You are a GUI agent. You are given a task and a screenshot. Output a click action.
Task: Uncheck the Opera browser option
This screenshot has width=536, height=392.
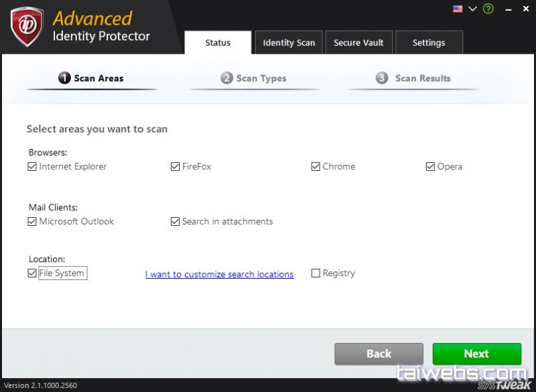pos(430,166)
